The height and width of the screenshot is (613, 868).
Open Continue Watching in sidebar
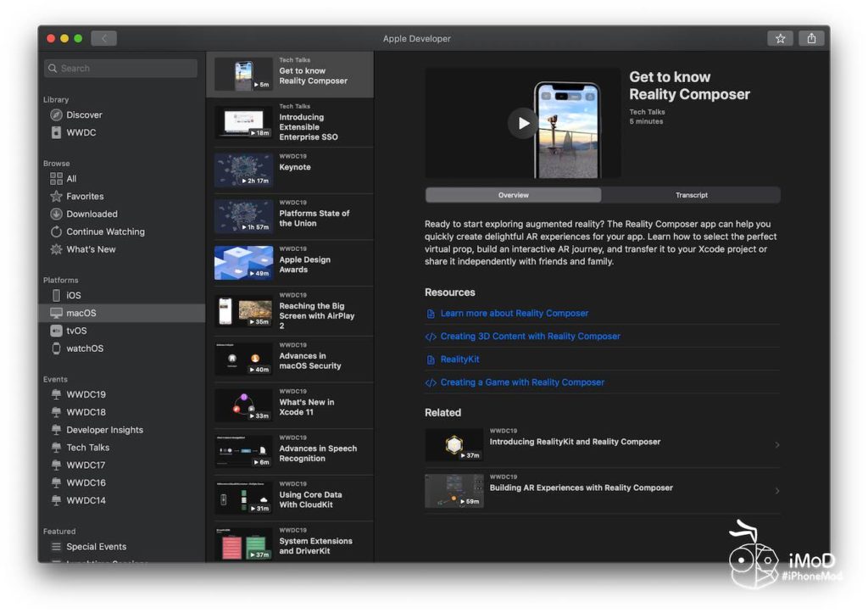[105, 231]
